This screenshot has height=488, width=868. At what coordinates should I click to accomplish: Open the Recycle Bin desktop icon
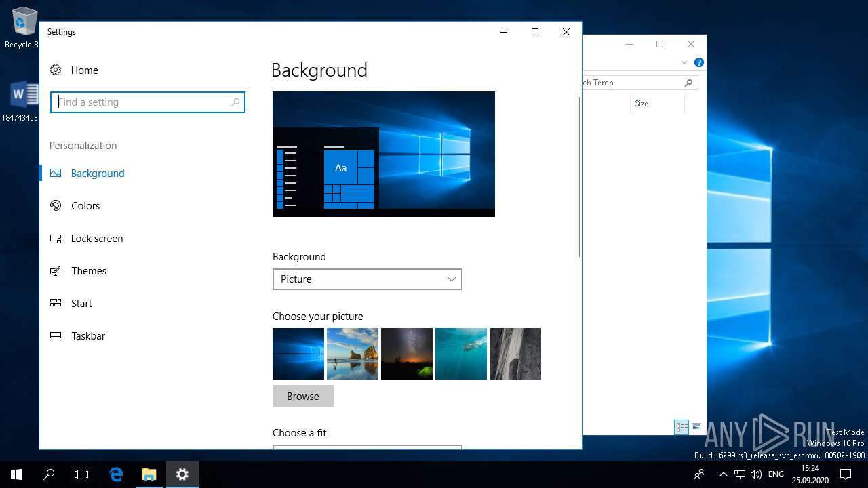24,28
